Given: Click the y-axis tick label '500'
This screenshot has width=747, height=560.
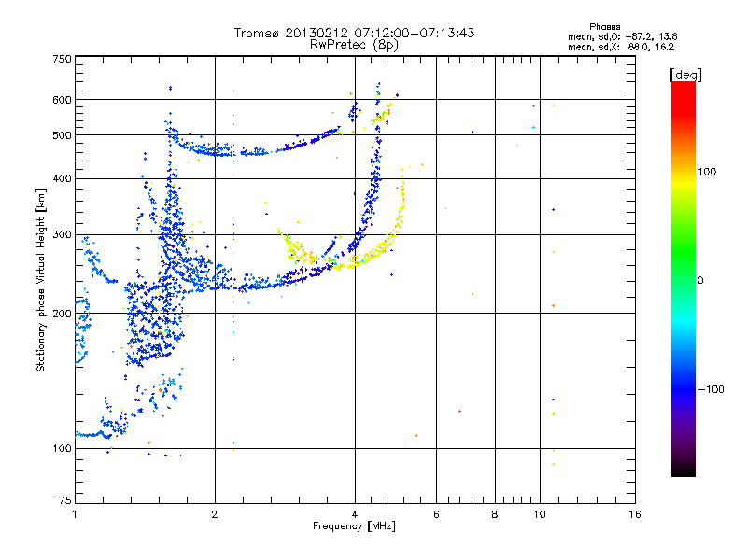Looking at the screenshot, I should click(62, 135).
